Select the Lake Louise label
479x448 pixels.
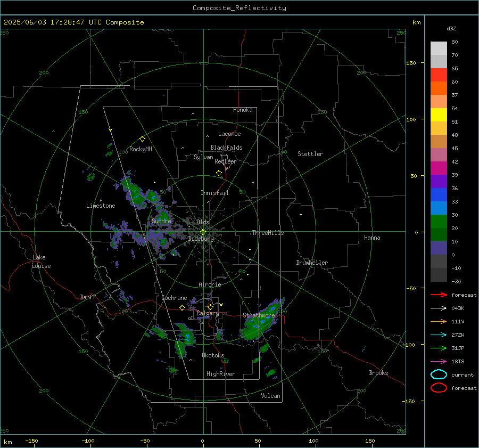pyautogui.click(x=41, y=262)
